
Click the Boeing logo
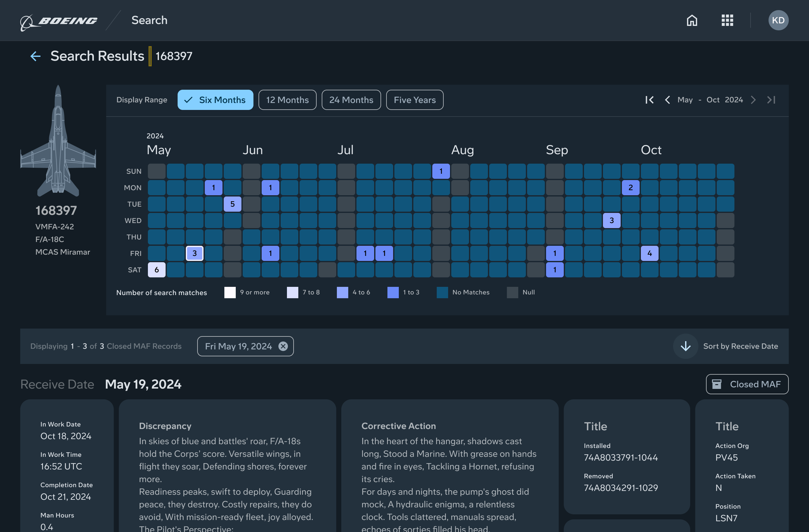58,22
